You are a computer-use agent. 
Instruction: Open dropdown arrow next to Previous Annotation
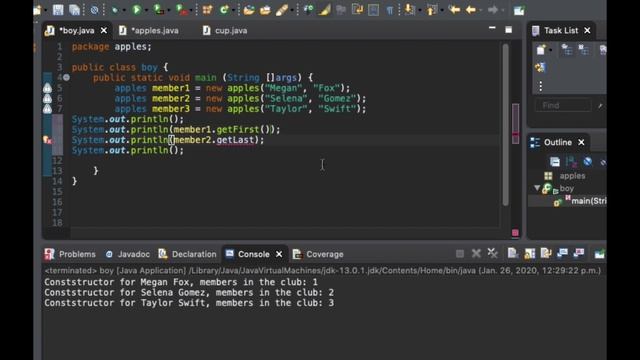tap(441, 10)
